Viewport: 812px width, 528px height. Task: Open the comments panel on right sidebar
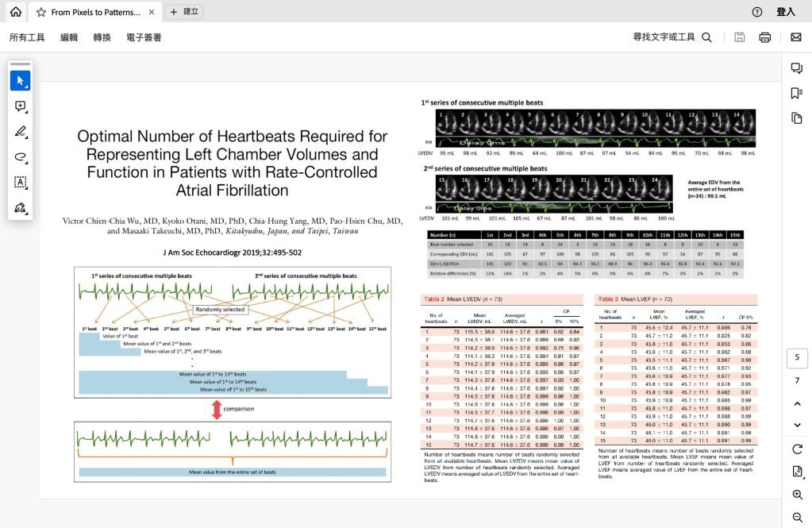click(797, 68)
